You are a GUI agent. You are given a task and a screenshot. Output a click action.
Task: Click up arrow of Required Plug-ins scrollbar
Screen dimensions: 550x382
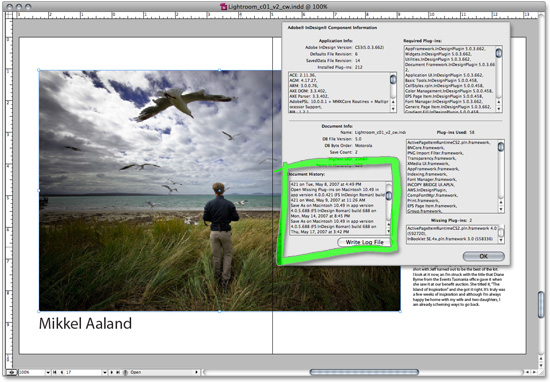[x=499, y=102]
